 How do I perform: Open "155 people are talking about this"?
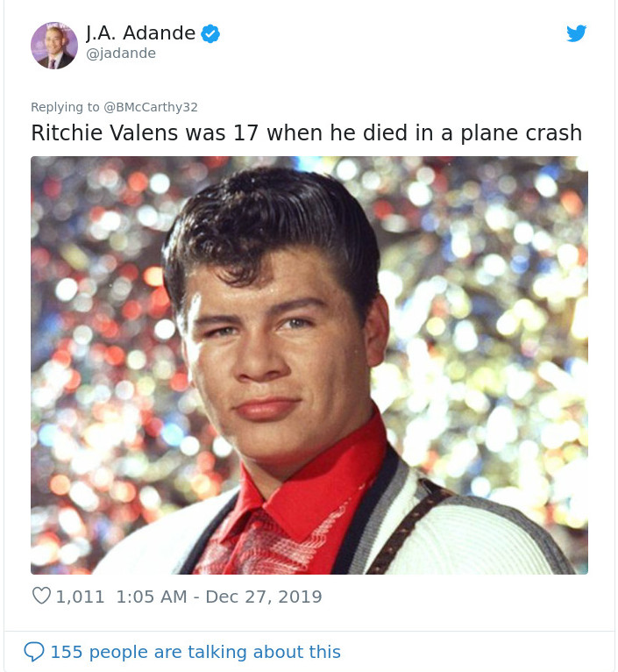pos(195,652)
